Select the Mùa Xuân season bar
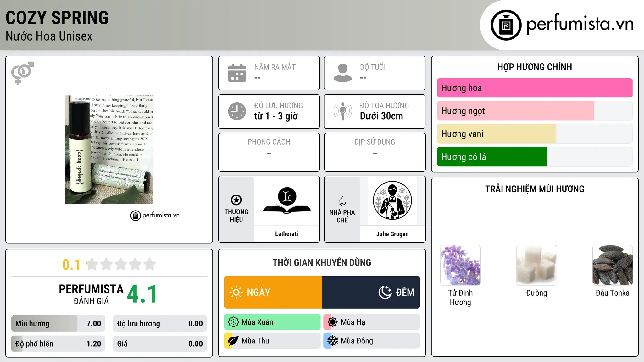This screenshot has width=644, height=362. click(x=272, y=322)
